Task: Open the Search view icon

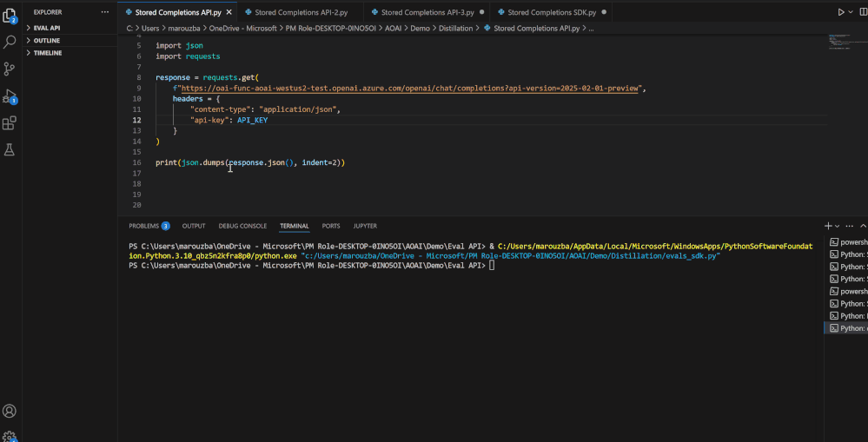Action: (x=10, y=42)
